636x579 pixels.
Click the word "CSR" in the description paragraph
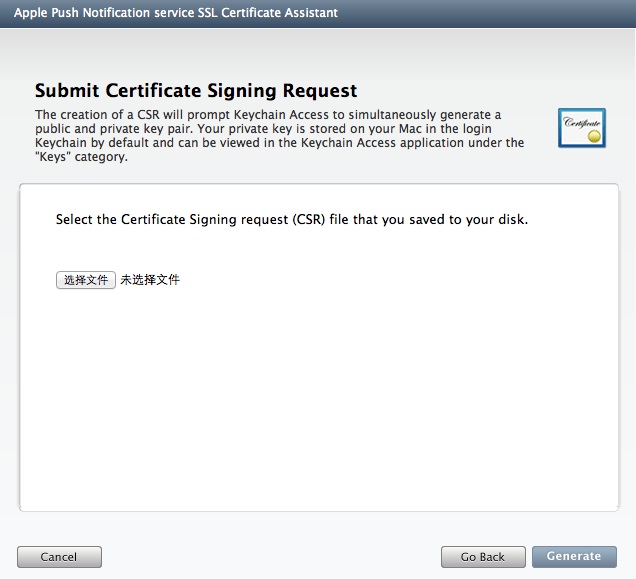(x=140, y=115)
